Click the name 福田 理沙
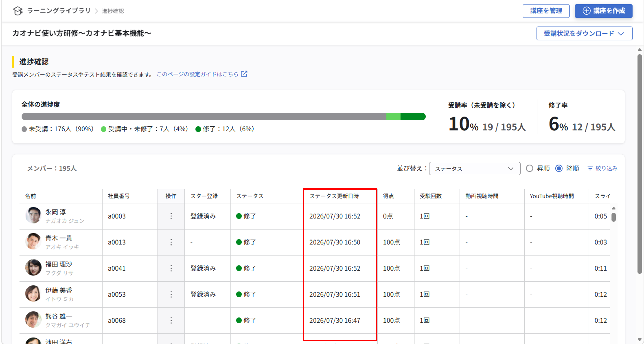Image resolution: width=644 pixels, height=344 pixels. (x=59, y=264)
